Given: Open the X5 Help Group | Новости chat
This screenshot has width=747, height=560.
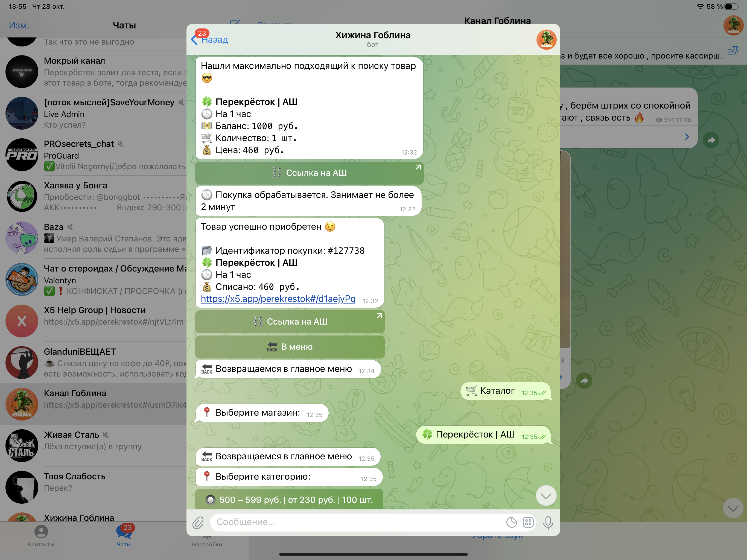Looking at the screenshot, I should (x=93, y=321).
